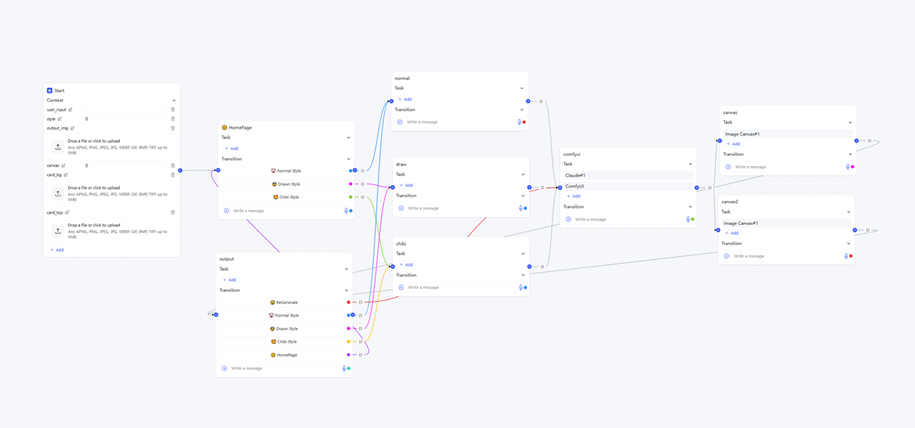This screenshot has height=428, width=915.
Task: Click the red color dot beside ReGenerate
Action: (x=349, y=302)
